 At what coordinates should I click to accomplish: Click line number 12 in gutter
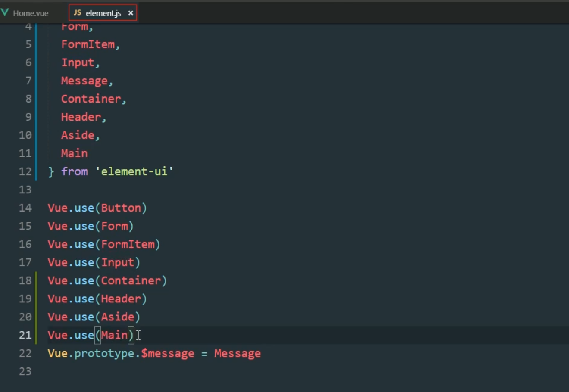[25, 171]
